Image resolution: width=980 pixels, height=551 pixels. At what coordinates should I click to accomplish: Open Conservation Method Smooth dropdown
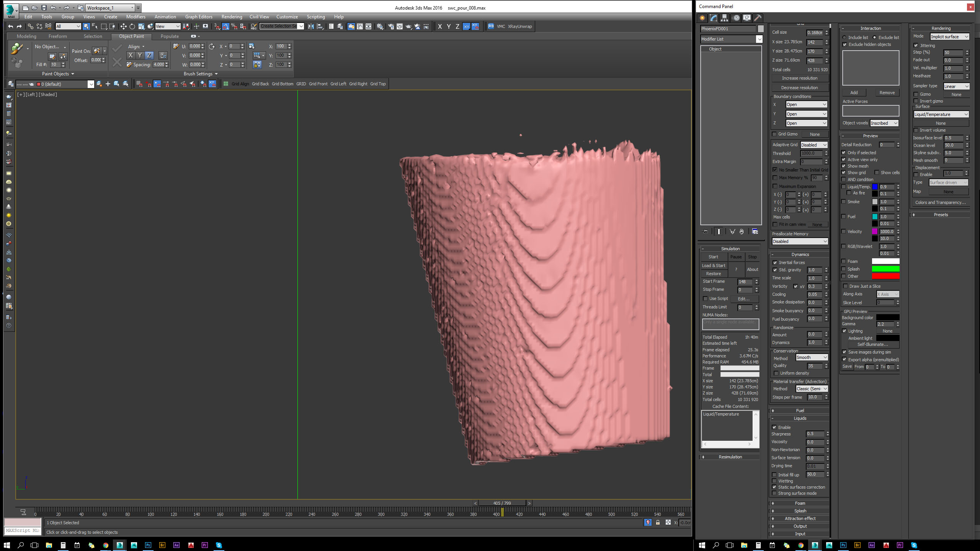point(812,357)
